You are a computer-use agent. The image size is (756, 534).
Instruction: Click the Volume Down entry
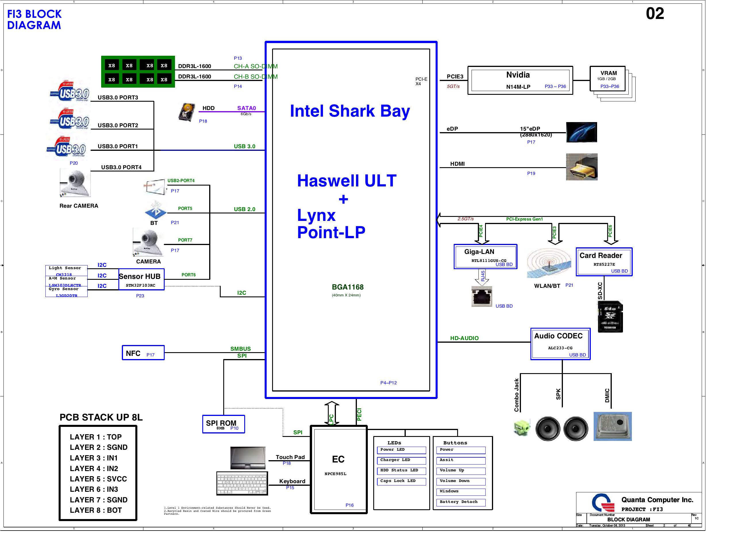point(461,482)
